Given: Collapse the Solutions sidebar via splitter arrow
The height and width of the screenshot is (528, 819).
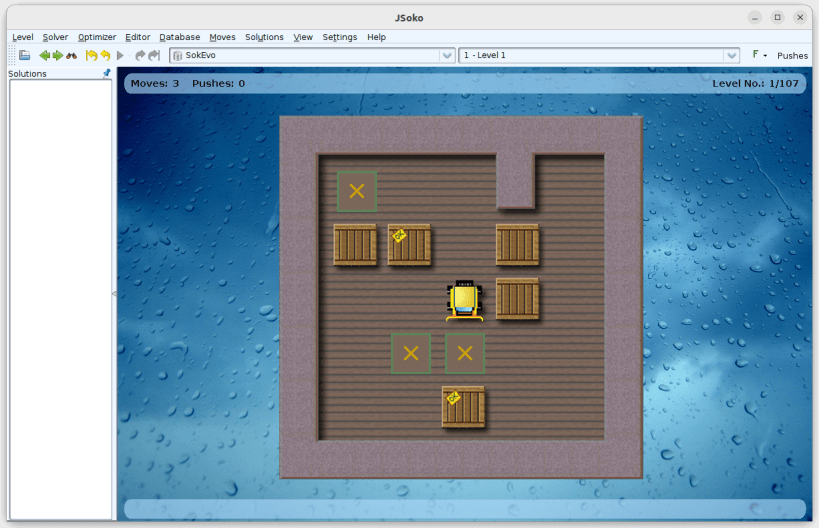Looking at the screenshot, I should tap(114, 294).
